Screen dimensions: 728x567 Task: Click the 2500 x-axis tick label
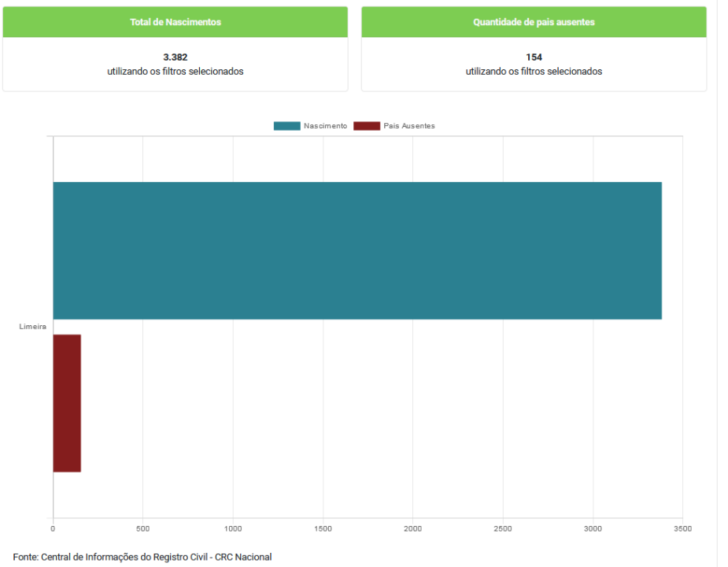click(x=503, y=528)
